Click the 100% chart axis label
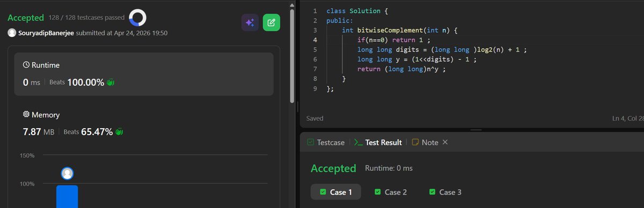Image resolution: width=644 pixels, height=208 pixels. (27, 184)
